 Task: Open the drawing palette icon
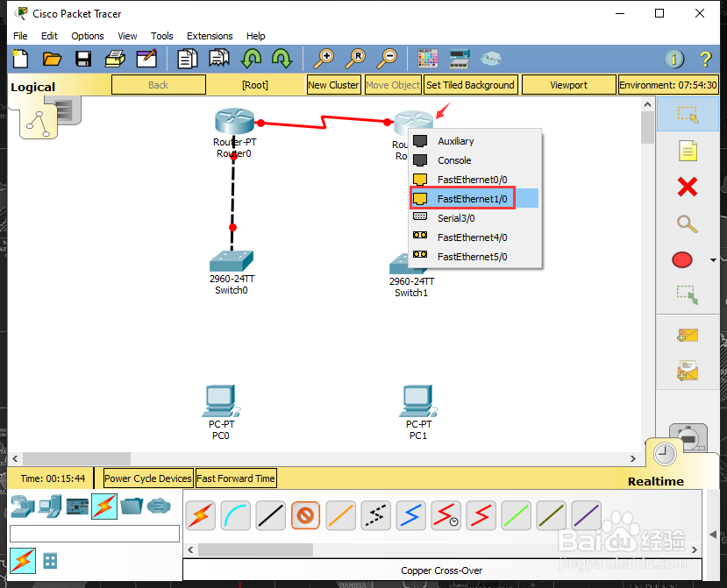pyautogui.click(x=427, y=59)
